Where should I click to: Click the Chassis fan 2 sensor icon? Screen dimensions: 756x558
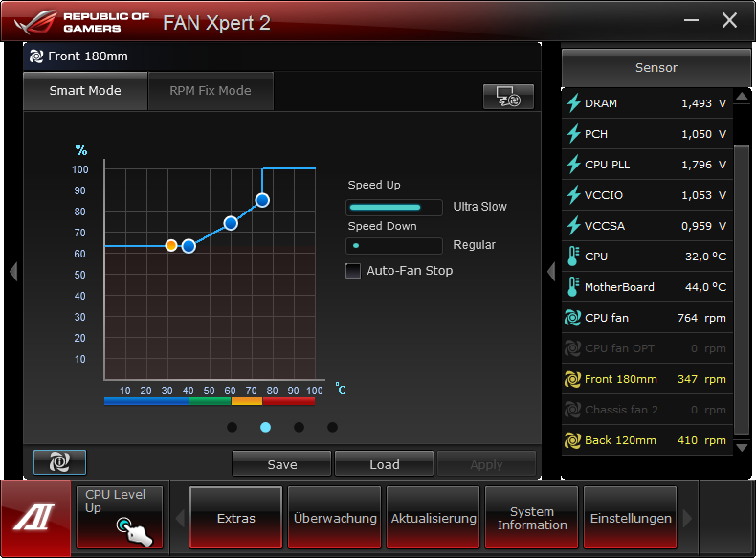(x=573, y=410)
